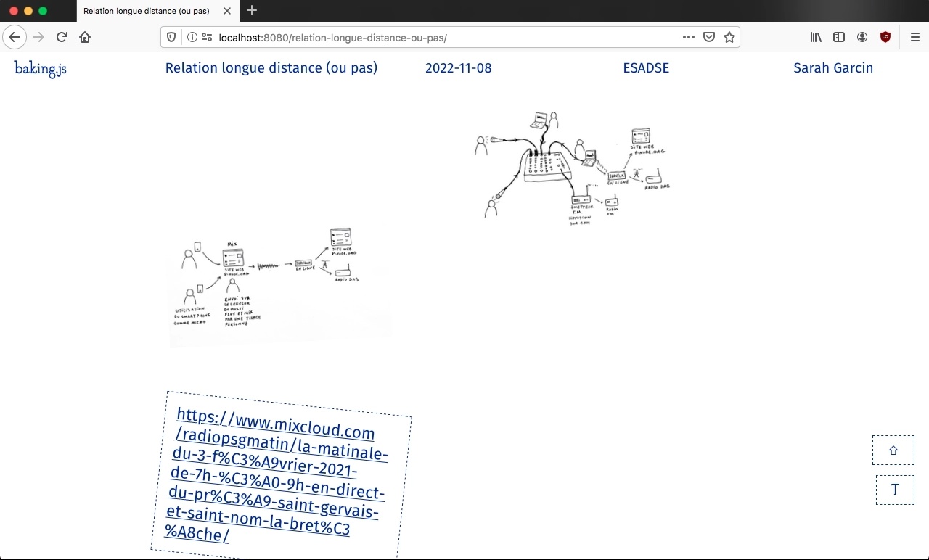Screen dimensions: 929x560
Task: Click the uBlock Origin extension icon
Action: point(885,37)
